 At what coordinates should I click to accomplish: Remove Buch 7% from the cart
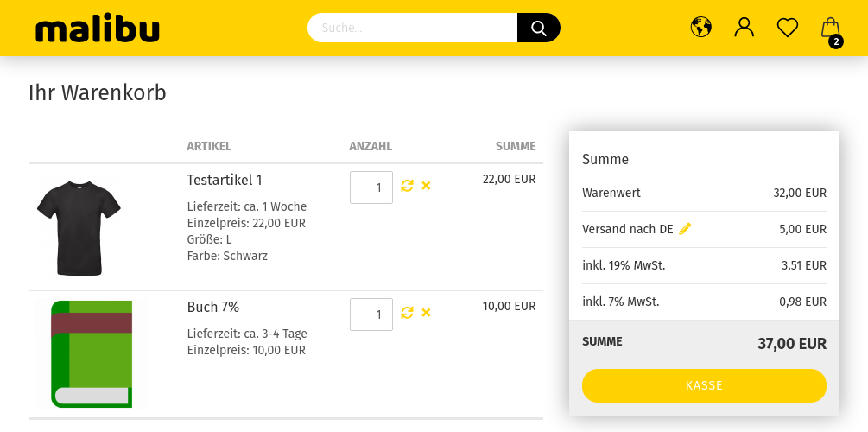click(426, 313)
